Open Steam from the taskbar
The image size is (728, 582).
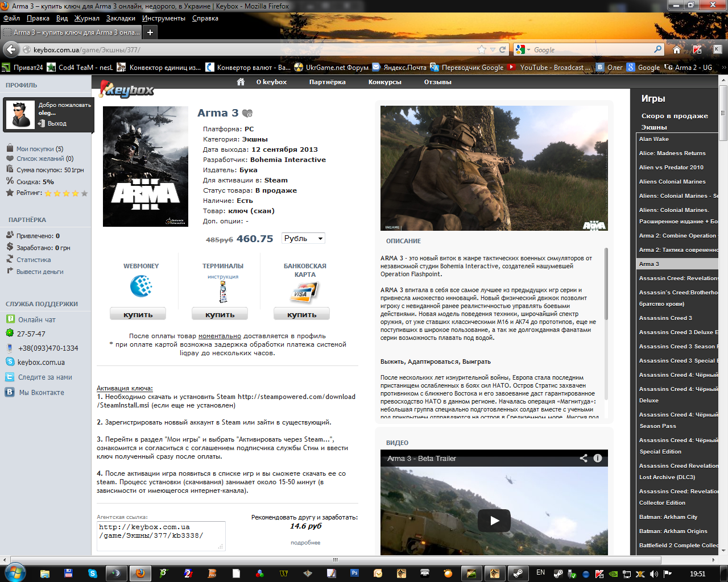[518, 573]
